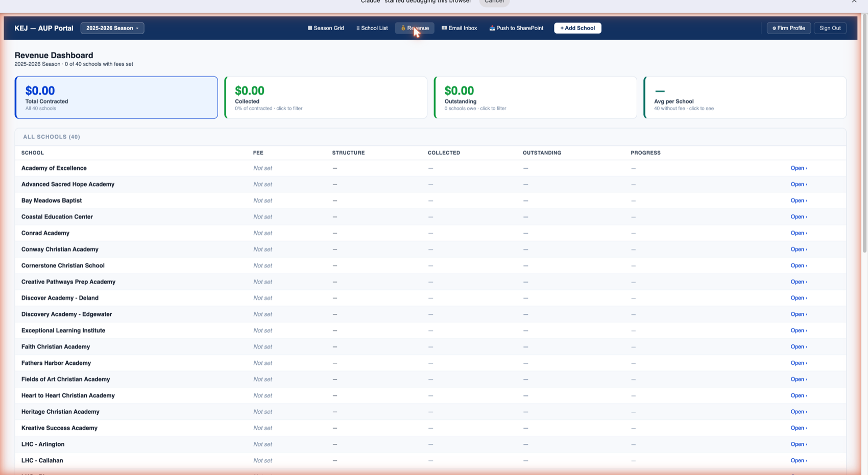Open the Bay Meadows Baptist link

pos(799,201)
